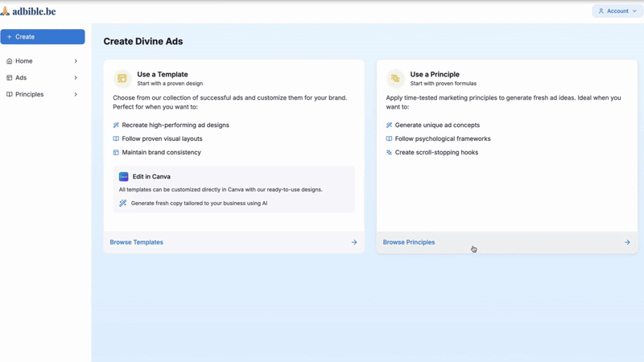Click the text Maintain brand consistency
Viewport: 644px width, 362px height.
[162, 152]
